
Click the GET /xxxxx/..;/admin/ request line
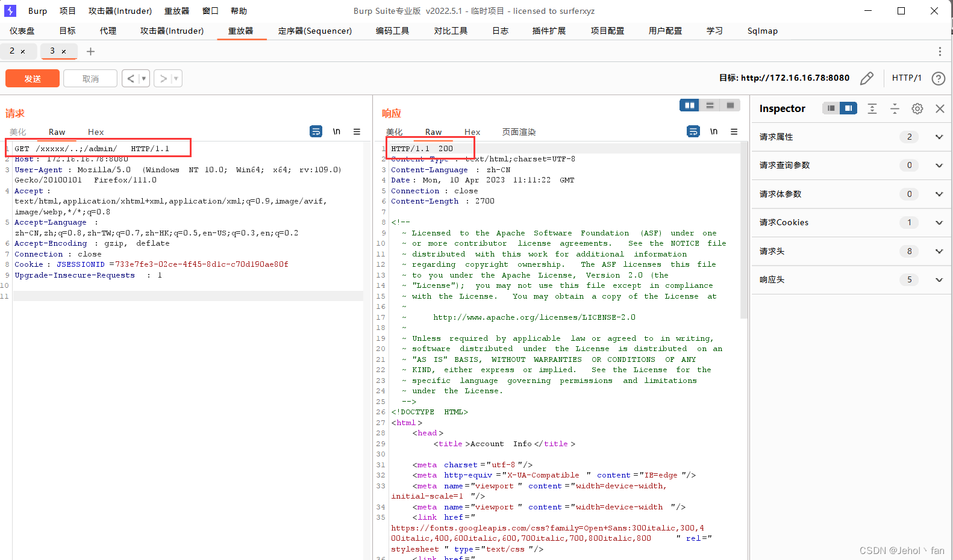pos(92,148)
